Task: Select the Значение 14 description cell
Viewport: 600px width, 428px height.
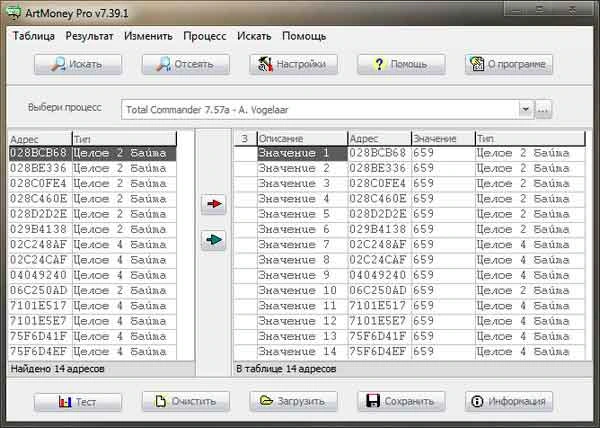Action: point(302,352)
